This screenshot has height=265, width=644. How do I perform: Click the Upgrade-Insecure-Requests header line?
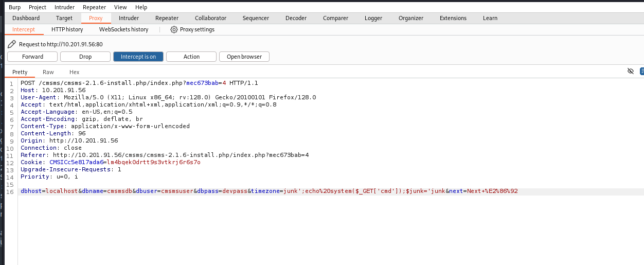click(x=71, y=169)
